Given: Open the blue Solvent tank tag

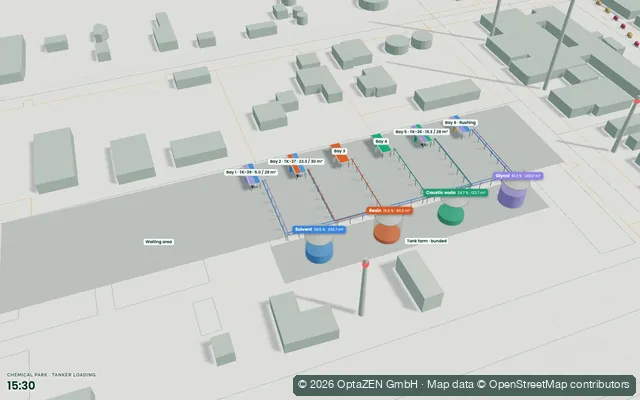Looking at the screenshot, I should (x=319, y=229).
